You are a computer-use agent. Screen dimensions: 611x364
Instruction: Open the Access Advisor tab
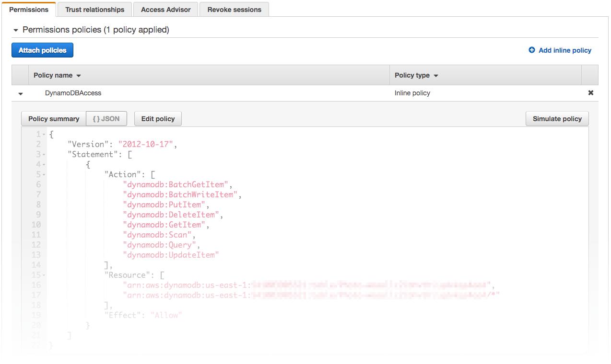[x=166, y=9]
